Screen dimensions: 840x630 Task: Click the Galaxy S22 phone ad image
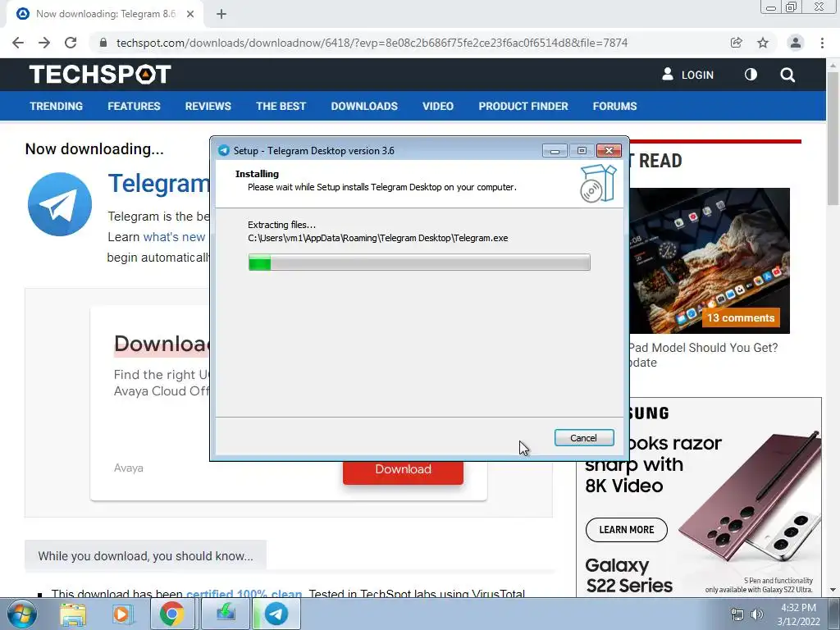[750, 495]
